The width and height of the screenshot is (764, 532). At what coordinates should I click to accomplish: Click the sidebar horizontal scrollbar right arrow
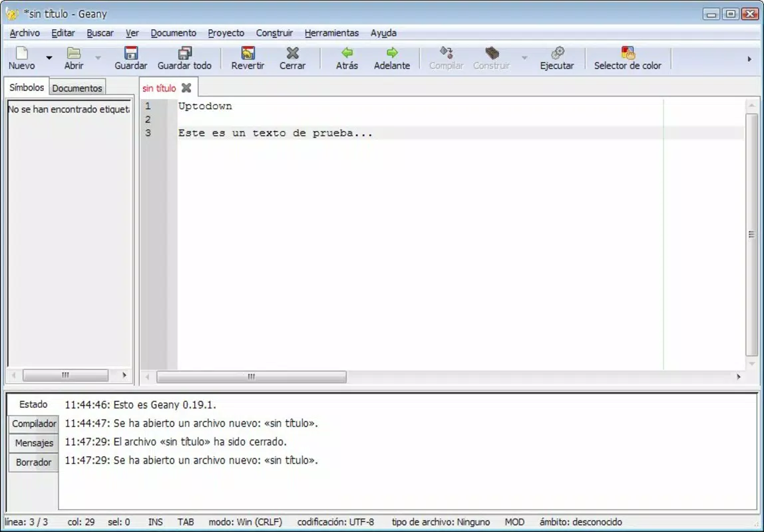point(124,375)
